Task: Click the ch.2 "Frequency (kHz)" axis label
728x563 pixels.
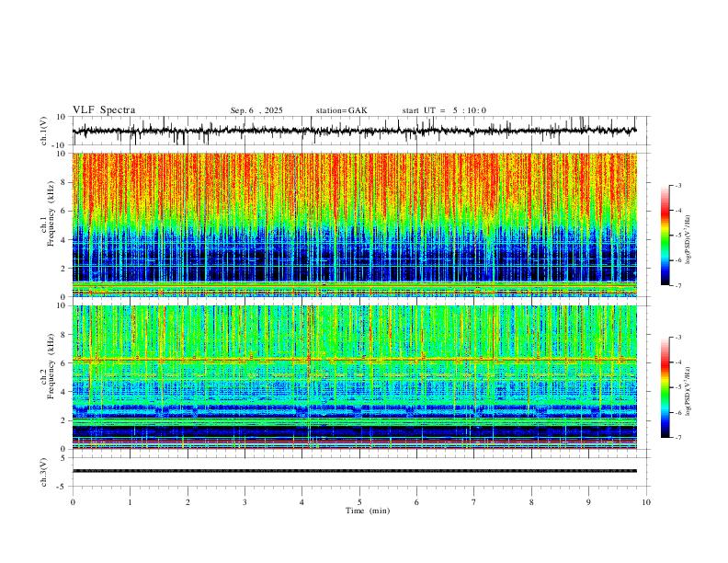Action: (x=51, y=365)
